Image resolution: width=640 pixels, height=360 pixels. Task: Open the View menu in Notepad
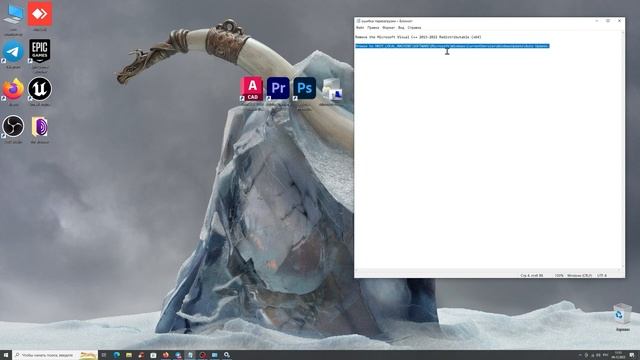coord(401,28)
